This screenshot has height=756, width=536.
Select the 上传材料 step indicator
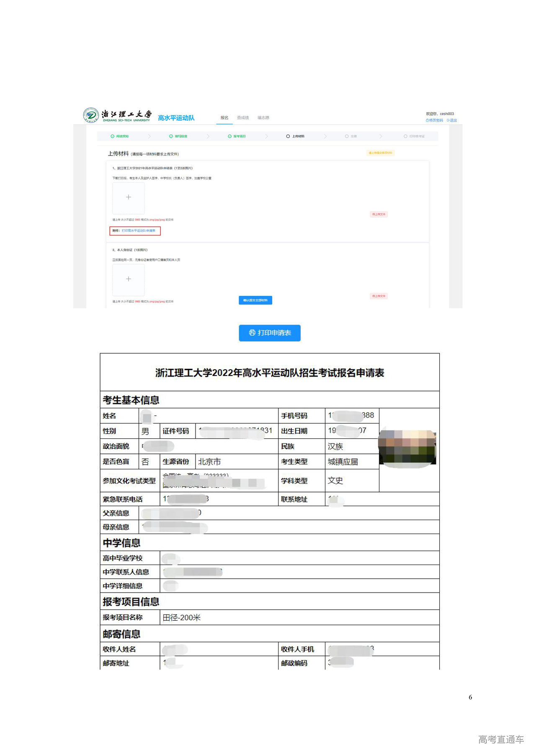pyautogui.click(x=295, y=136)
